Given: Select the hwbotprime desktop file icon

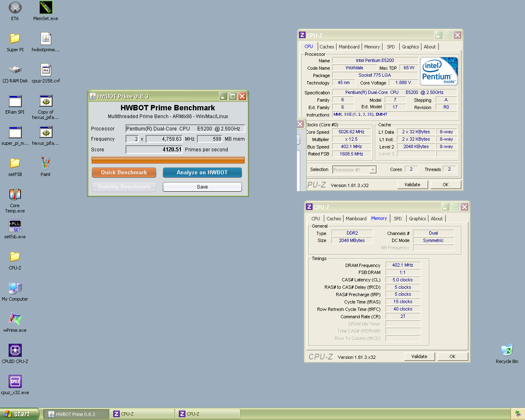Looking at the screenshot, I should pos(46,39).
